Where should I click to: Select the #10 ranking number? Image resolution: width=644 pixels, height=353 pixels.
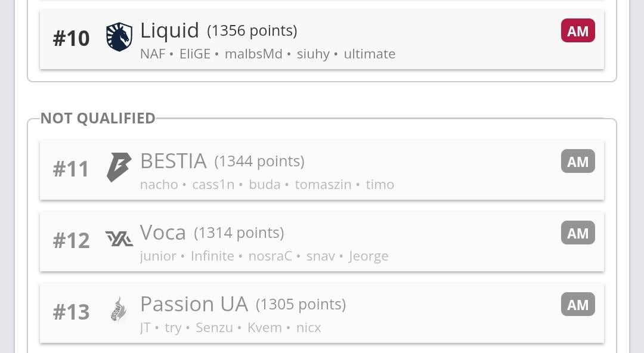tap(71, 39)
